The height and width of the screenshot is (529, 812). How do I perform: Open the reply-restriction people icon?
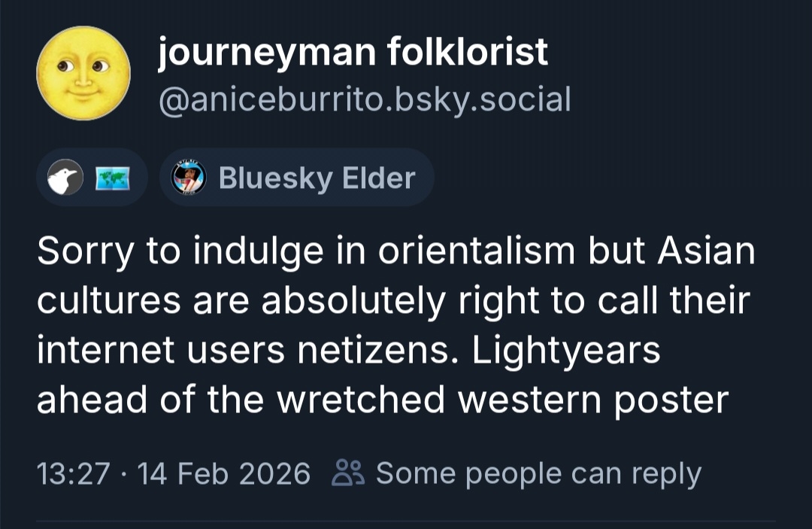click(x=349, y=473)
